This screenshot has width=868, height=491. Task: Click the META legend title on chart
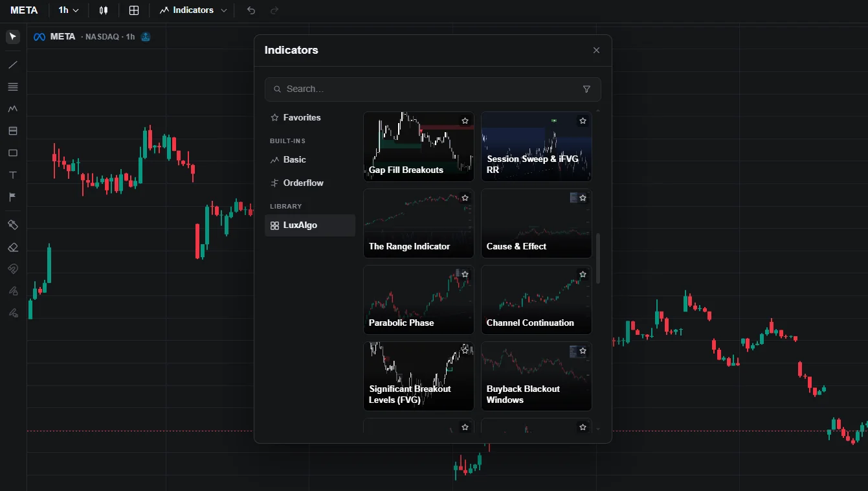point(63,37)
